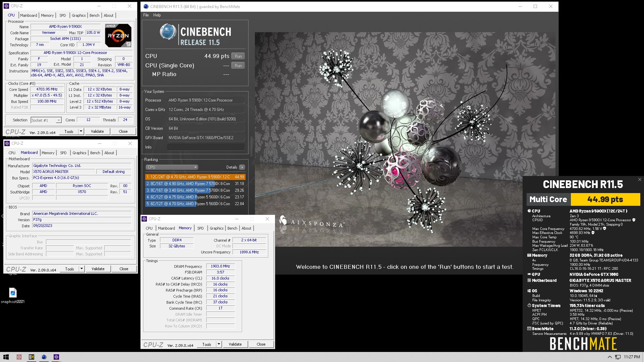This screenshot has height=362, width=644.
Task: Select ranking entry 5 with 22.84 score
Action: pos(195,204)
